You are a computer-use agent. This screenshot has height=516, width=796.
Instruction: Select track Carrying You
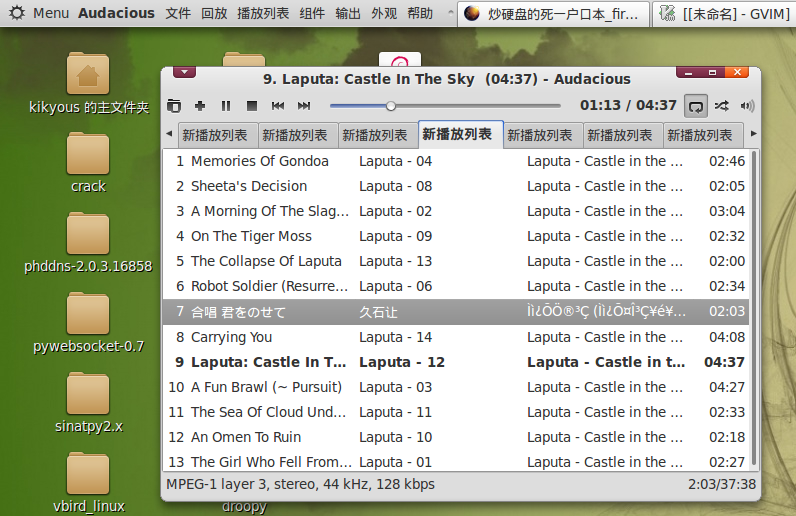(x=456, y=337)
